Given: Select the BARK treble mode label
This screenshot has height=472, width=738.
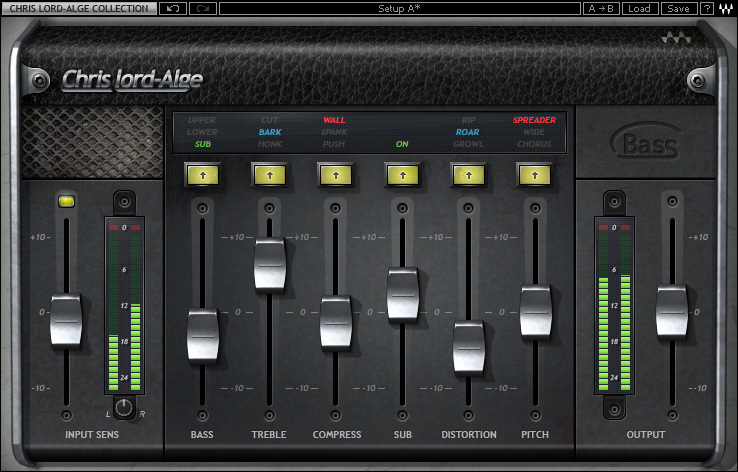Looking at the screenshot, I should 270,132.
